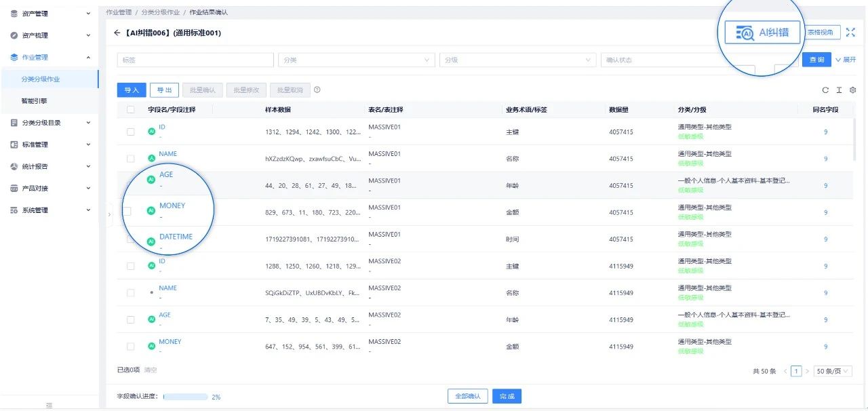Refresh the table with the circular arrow icon
Viewport: 868px width, 411px height.
click(825, 90)
